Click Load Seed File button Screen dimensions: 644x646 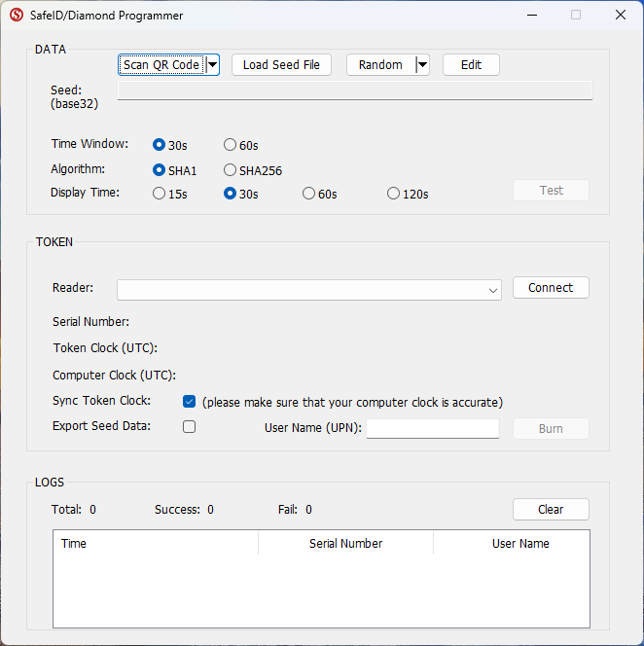(281, 65)
